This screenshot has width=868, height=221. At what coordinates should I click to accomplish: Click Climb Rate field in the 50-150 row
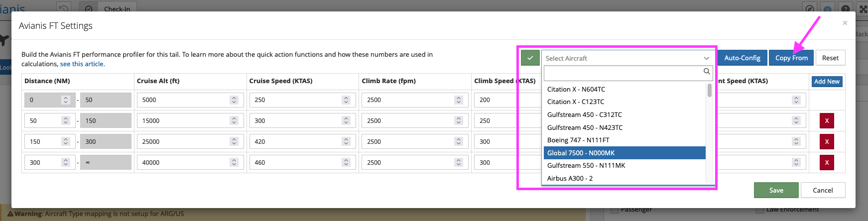point(415,120)
